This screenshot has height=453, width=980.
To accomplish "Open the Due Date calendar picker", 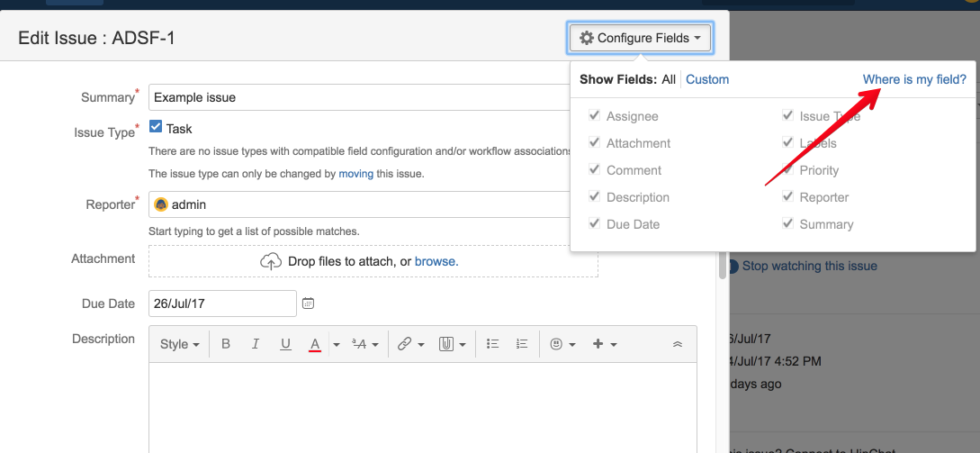I will tap(308, 304).
